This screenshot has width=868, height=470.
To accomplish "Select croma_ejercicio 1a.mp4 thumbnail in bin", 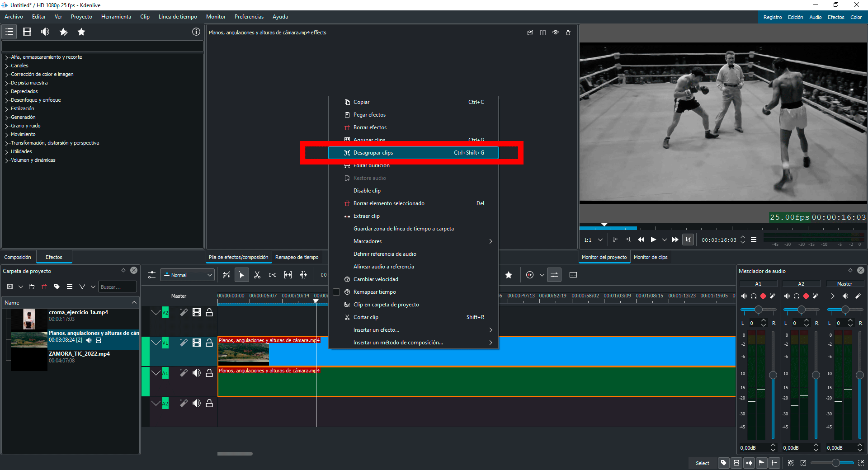I will click(x=29, y=319).
